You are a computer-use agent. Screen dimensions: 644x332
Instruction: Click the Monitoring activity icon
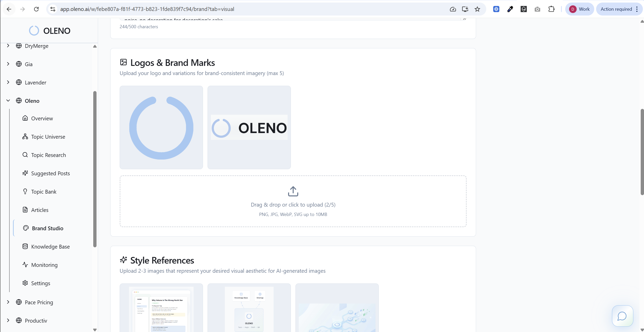pos(25,265)
